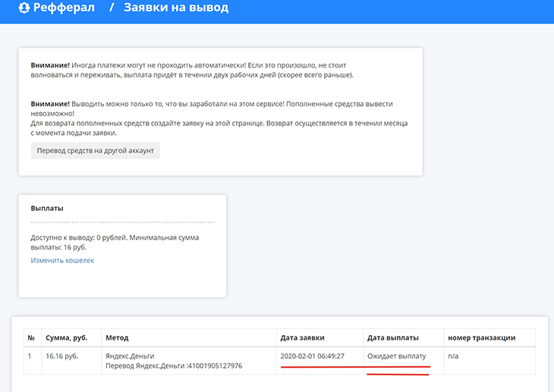This screenshot has width=554, height=392.
Task: Open the Рефферал brand name link
Action: 65,8
